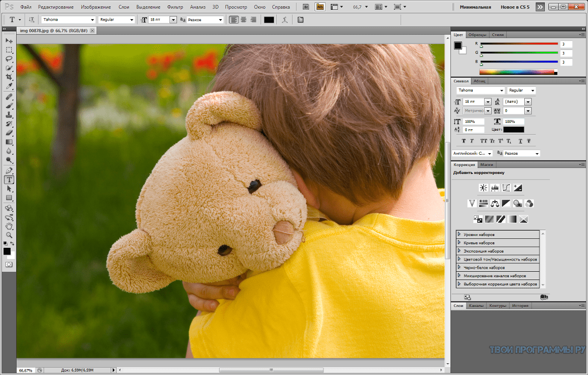Image resolution: width=588 pixels, height=375 pixels.
Task: Add a Brightness/Contrast adjustment
Action: coord(484,187)
